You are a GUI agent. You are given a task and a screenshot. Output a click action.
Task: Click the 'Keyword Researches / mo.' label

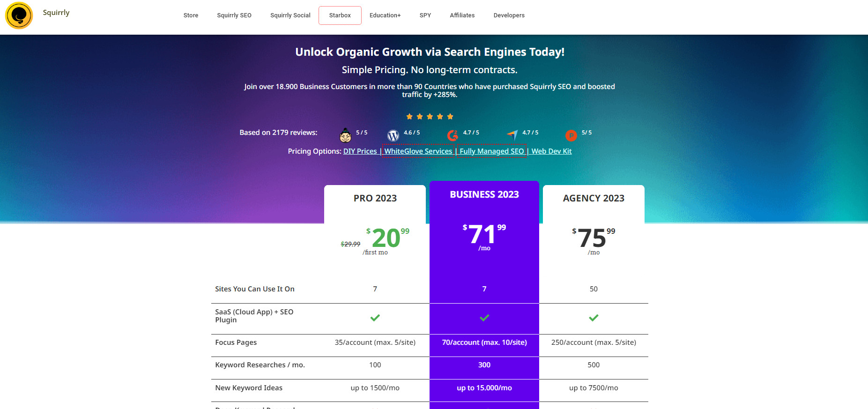[260, 365]
